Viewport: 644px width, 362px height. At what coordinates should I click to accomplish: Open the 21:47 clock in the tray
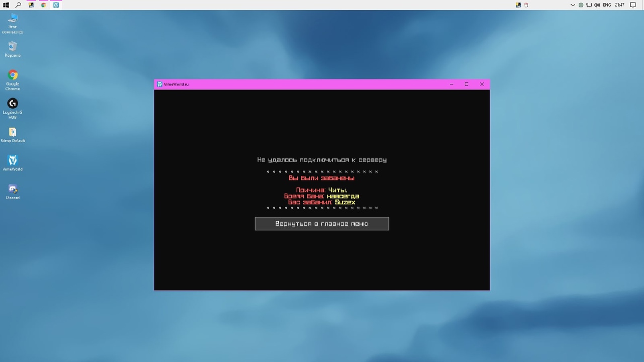point(619,5)
